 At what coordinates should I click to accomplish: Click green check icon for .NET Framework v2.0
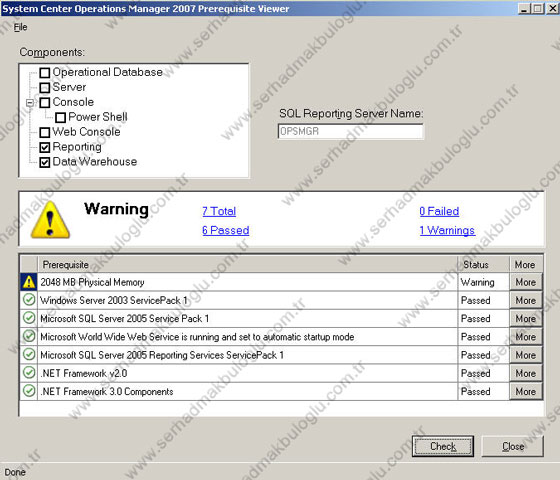(x=29, y=372)
